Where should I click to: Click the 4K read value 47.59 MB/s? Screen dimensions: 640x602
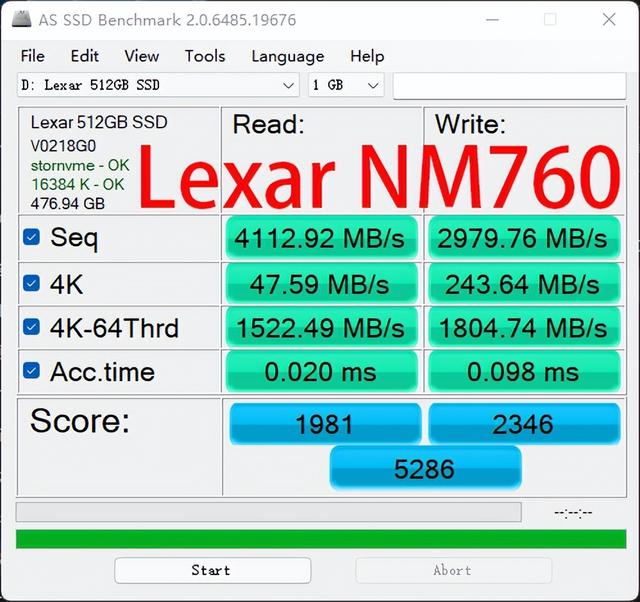pyautogui.click(x=321, y=284)
